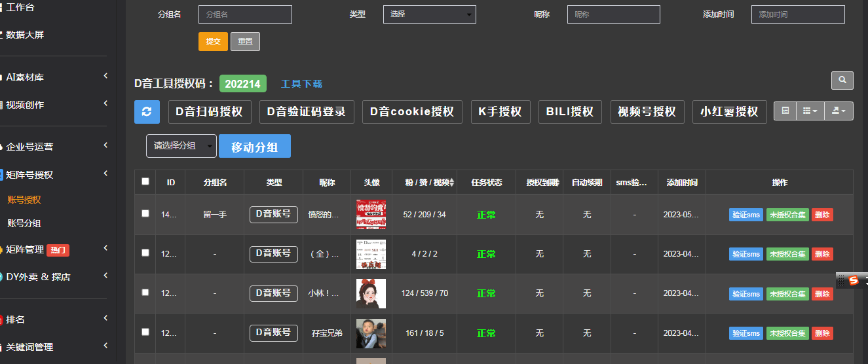Sort by 粉/赞/视频 column arrows
The image size is (868, 364).
tap(451, 183)
